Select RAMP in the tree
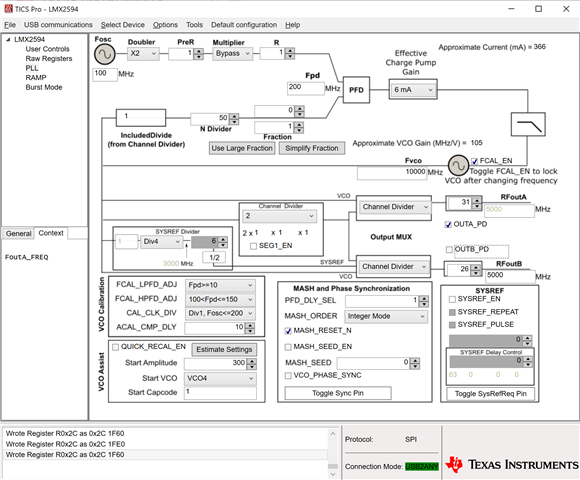The width and height of the screenshot is (580, 480). click(36, 78)
